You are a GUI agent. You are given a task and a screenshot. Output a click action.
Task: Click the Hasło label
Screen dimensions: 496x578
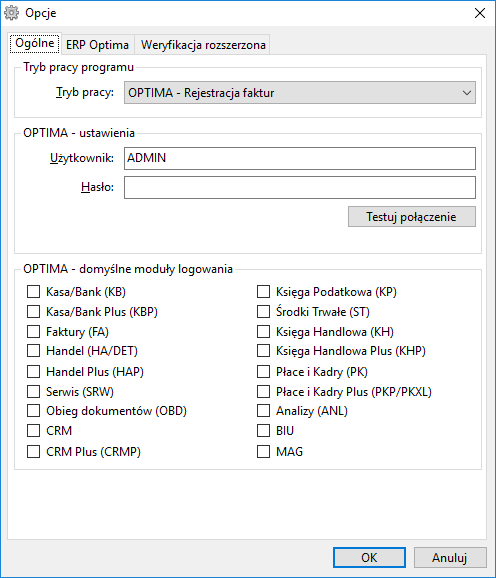pos(97,187)
